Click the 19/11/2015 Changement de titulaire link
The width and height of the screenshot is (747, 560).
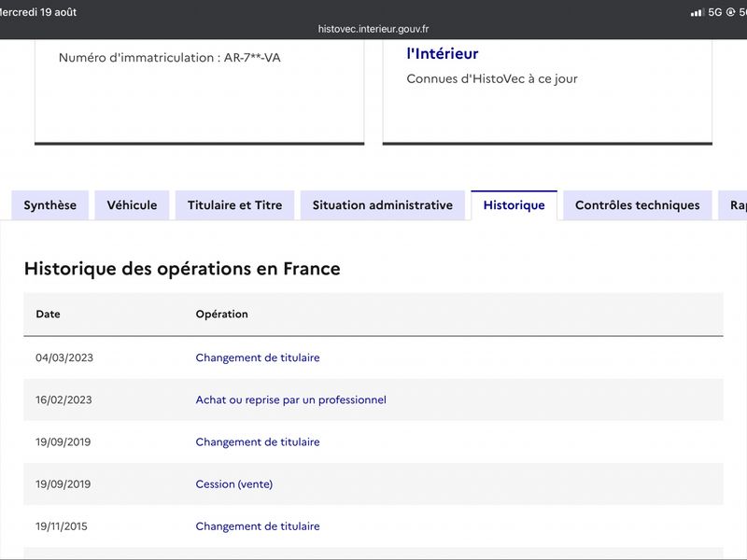click(258, 526)
